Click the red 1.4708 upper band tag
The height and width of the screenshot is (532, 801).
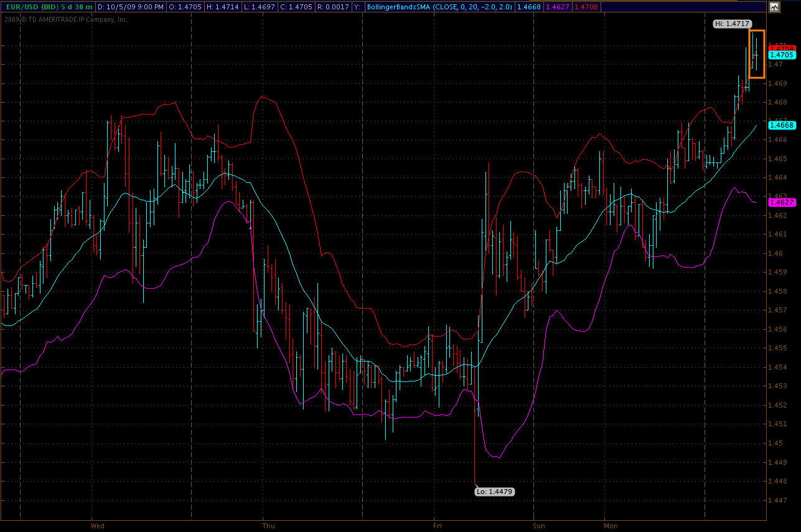782,48
